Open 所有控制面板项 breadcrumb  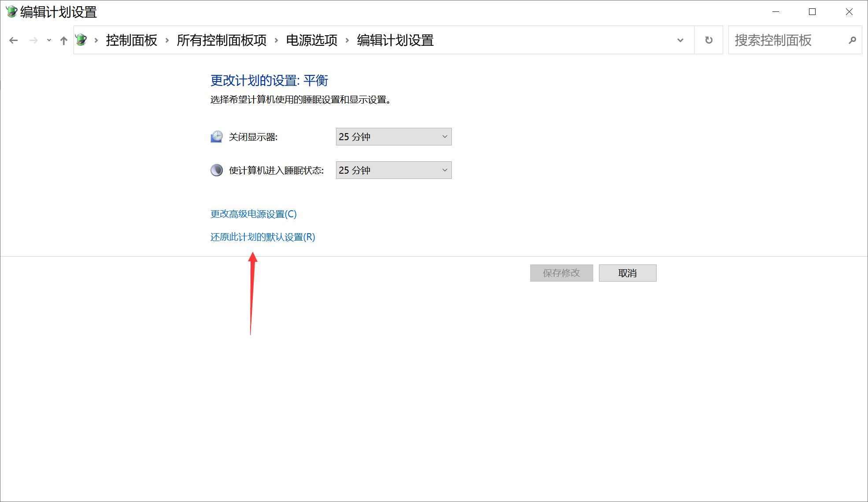[x=222, y=40]
